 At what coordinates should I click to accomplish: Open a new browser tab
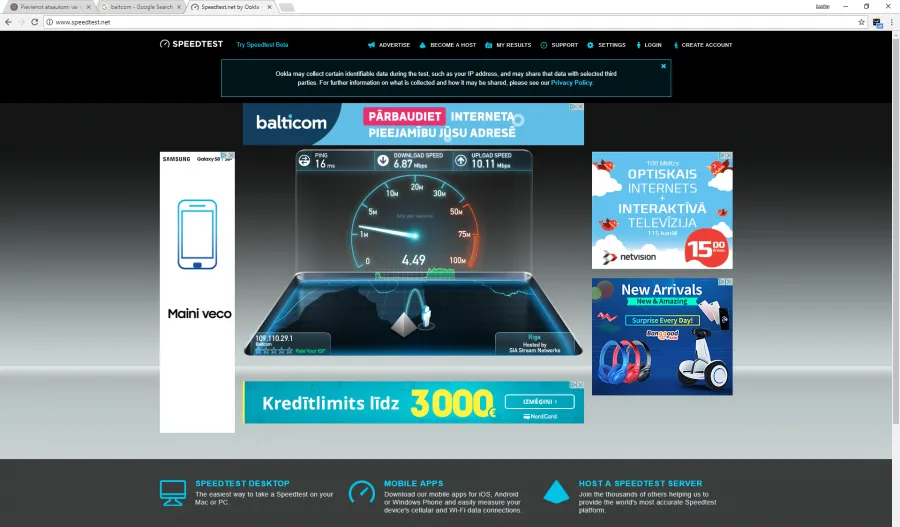(286, 7)
